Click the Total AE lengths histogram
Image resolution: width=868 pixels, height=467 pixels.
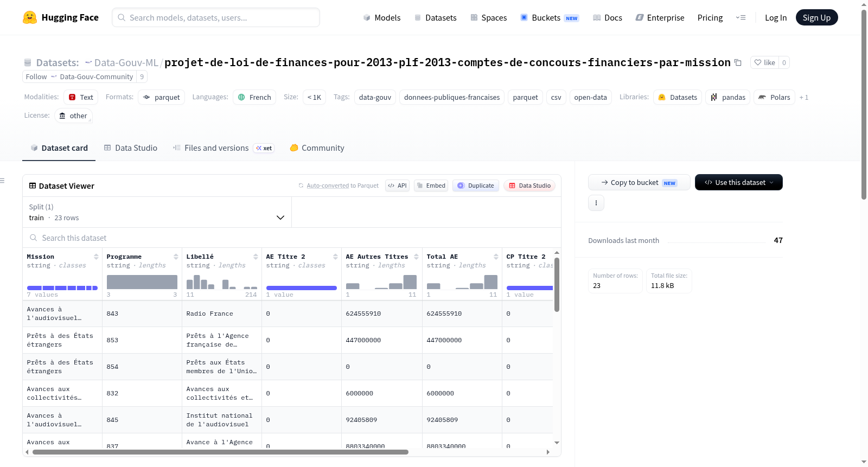(x=462, y=282)
